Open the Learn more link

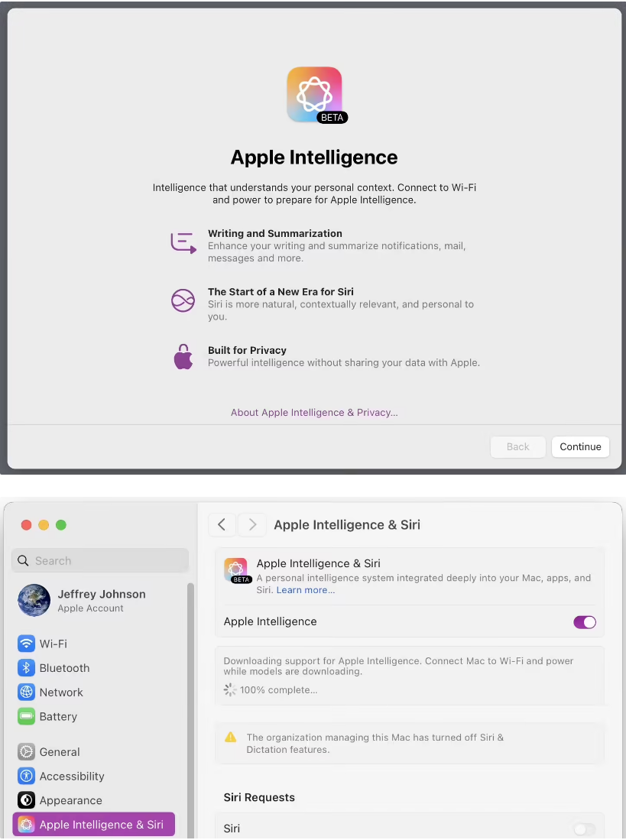(x=306, y=589)
